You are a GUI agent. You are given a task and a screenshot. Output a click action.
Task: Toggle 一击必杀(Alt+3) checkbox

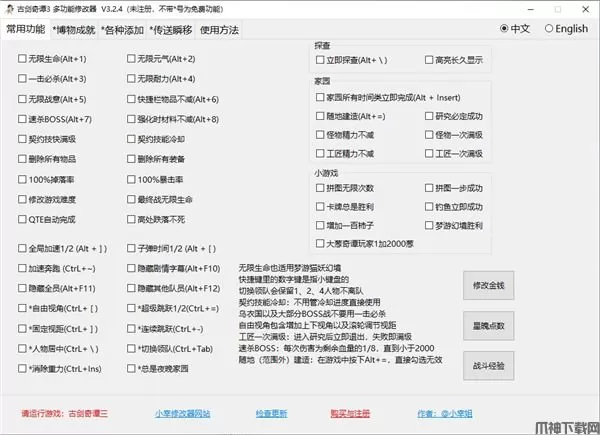22,78
